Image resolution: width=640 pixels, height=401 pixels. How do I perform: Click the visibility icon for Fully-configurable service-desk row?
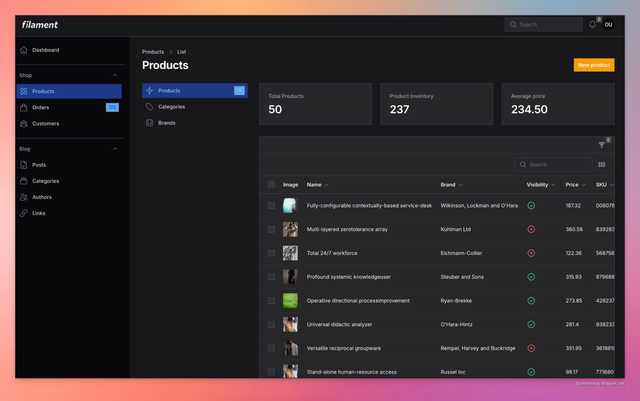531,205
